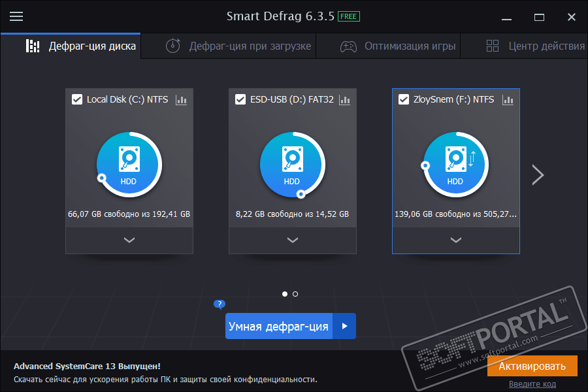Open the defrag mode dropdown arrow
The image size is (588, 392).
[344, 326]
